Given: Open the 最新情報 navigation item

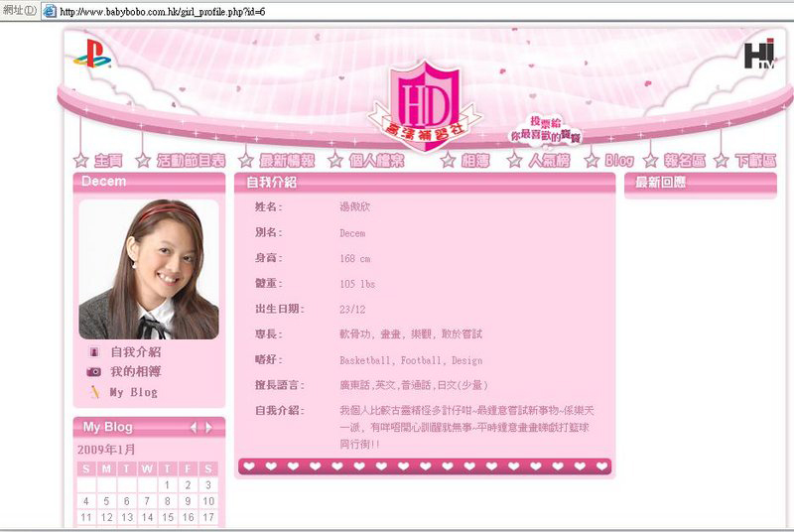Looking at the screenshot, I should [286, 161].
